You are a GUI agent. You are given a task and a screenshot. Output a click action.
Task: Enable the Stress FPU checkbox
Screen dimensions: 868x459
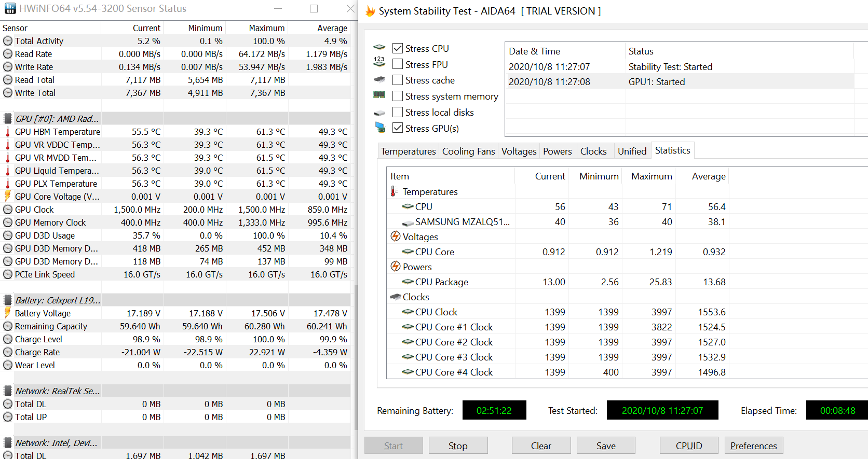pyautogui.click(x=398, y=64)
